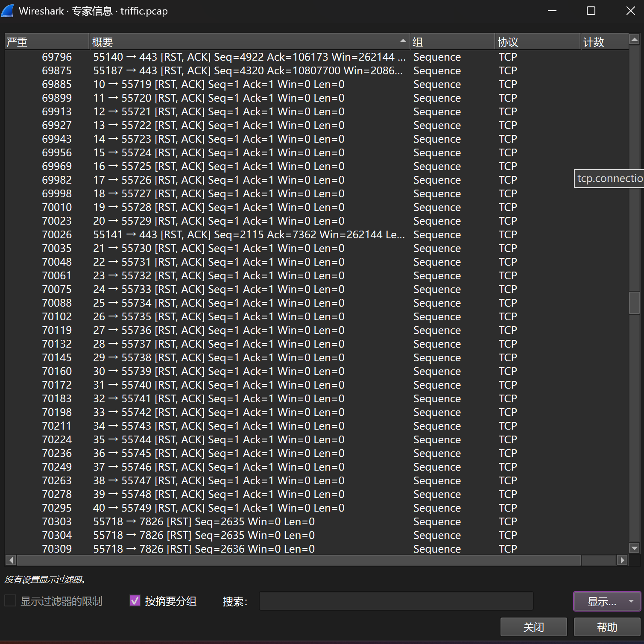Sort by the 组 column header
Image resolution: width=644 pixels, height=644 pixels.
coord(452,42)
